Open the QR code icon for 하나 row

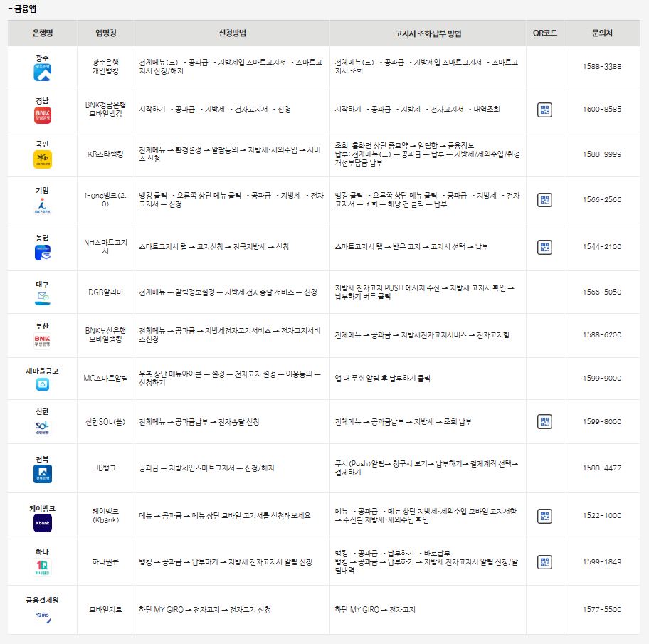[544, 562]
